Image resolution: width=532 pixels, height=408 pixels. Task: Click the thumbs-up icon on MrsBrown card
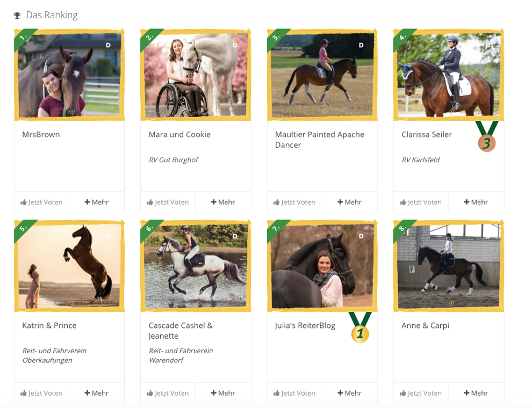24,202
